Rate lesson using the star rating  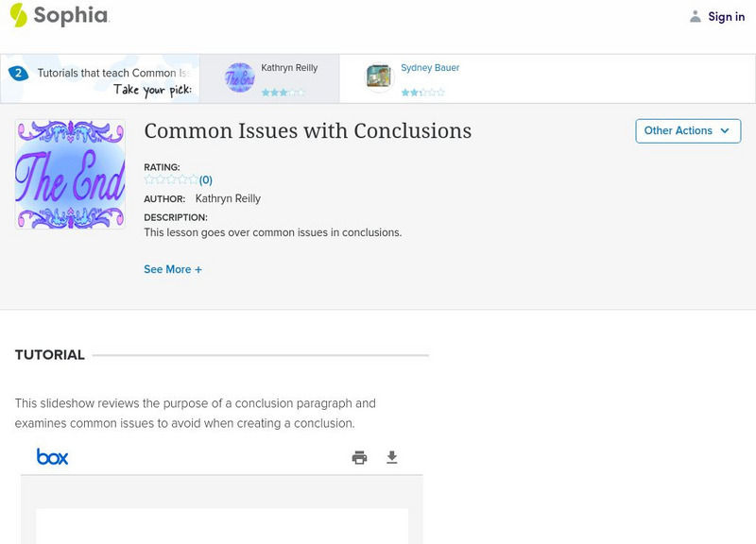click(x=171, y=179)
